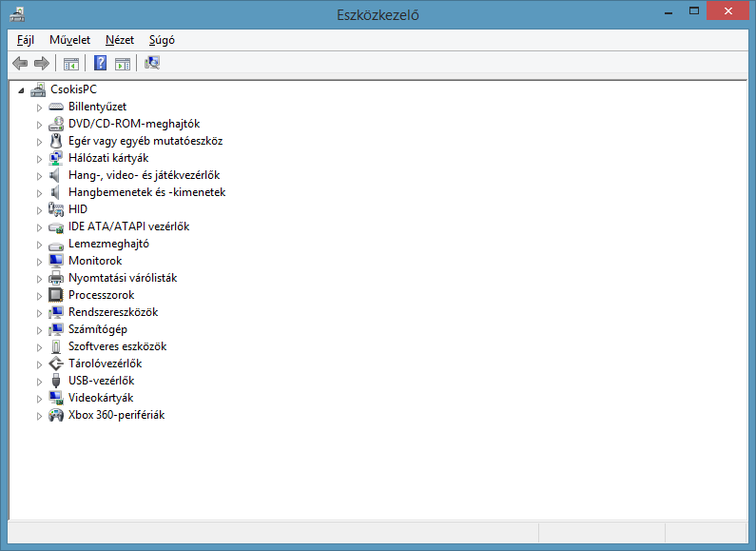
Task: Click the Xbox 360-perifériák gamepad icon
Action: [56, 415]
